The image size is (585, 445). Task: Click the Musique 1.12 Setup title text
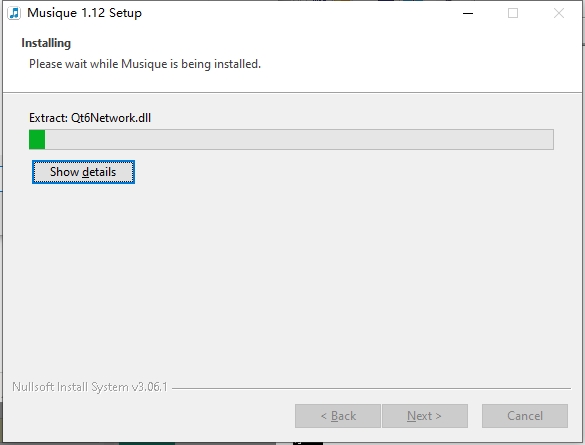click(x=84, y=13)
